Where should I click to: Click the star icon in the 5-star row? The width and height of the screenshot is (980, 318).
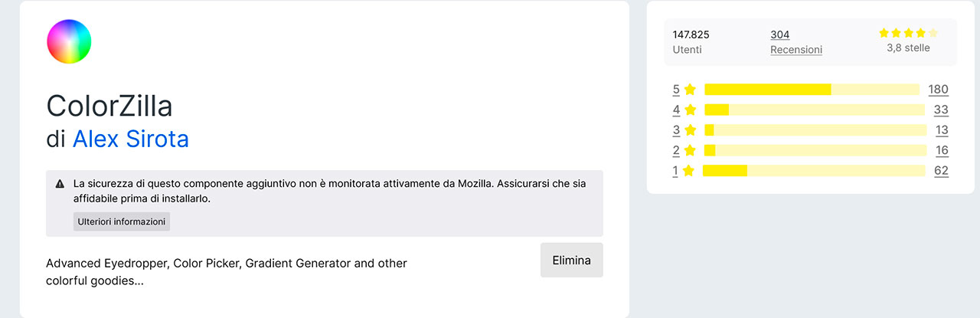[x=691, y=90]
